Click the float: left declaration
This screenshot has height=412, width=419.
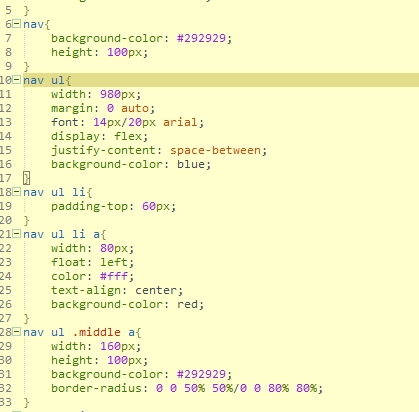92,262
